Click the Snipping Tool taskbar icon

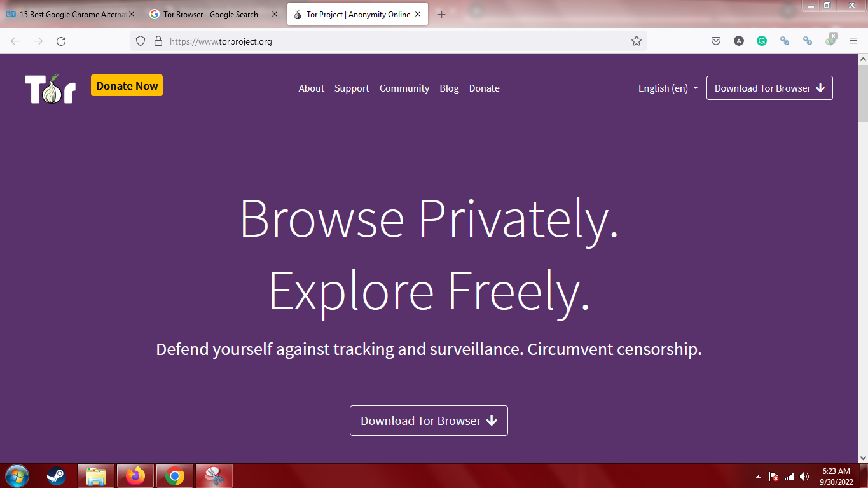point(214,476)
